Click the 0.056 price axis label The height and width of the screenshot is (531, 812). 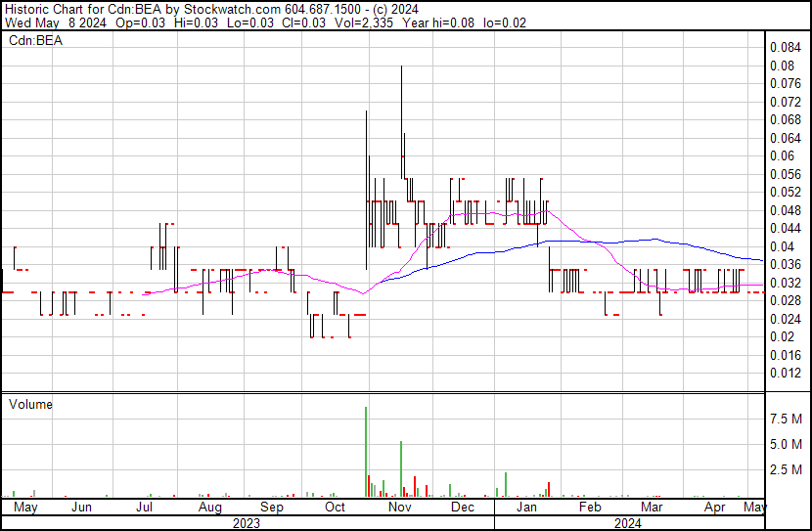(x=786, y=174)
